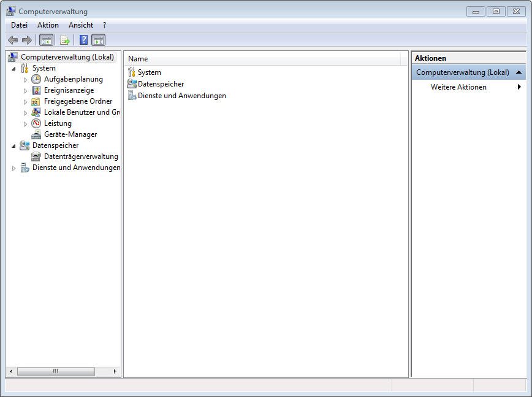Click the Leistung gauge icon
Image resolution: width=532 pixels, height=397 pixels.
tap(36, 123)
